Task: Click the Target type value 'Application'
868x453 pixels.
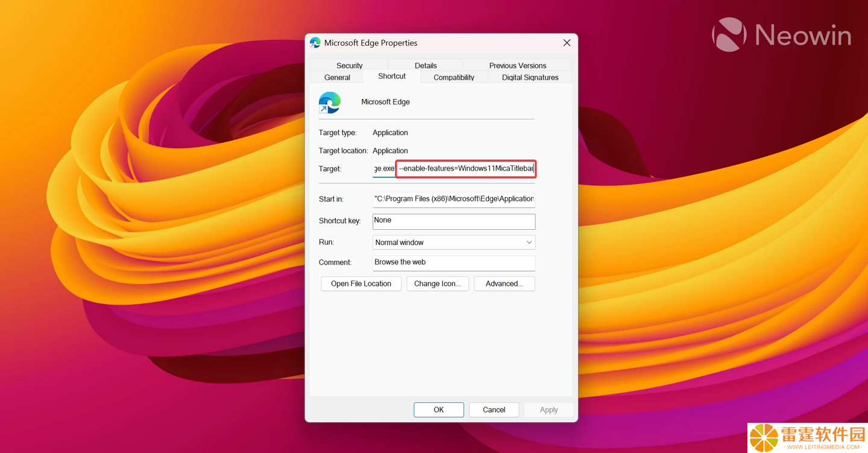Action: [x=390, y=133]
